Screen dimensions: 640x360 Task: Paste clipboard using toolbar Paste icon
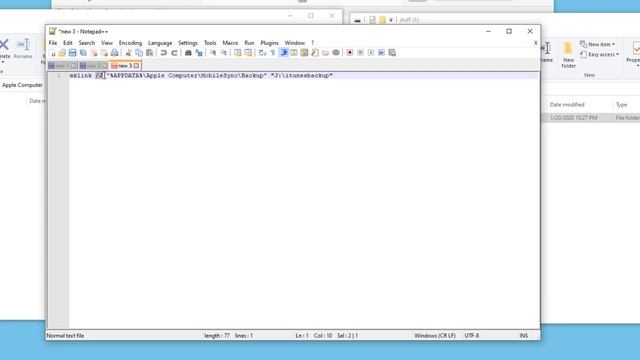coord(149,53)
